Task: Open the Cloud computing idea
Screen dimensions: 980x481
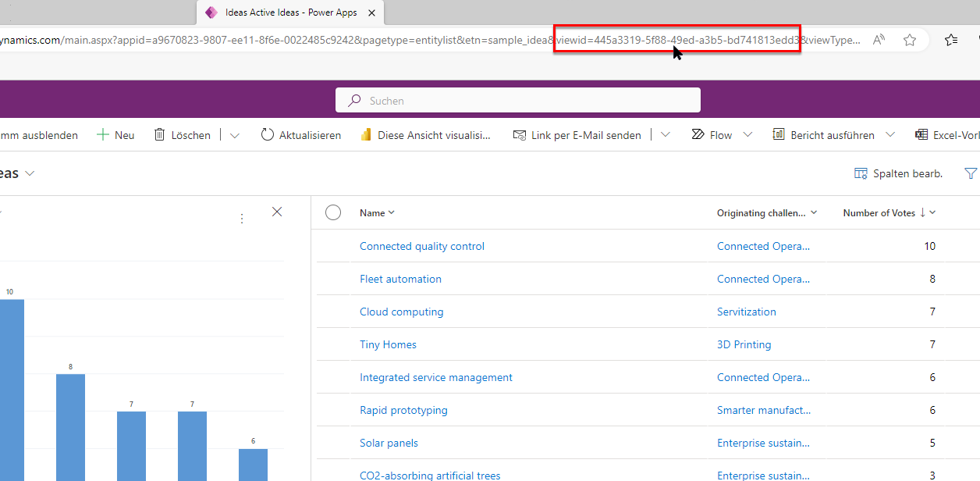Action: click(x=401, y=312)
